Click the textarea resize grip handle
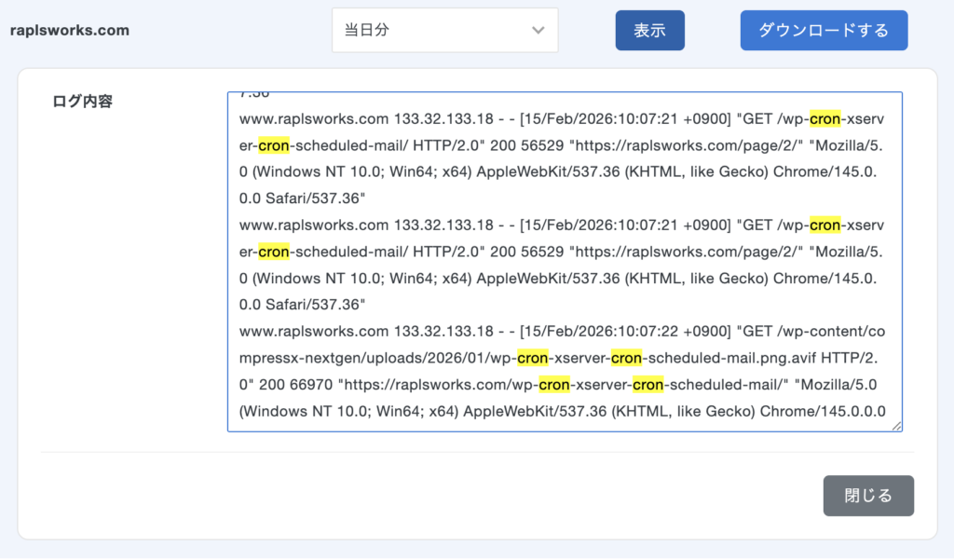 (895, 425)
